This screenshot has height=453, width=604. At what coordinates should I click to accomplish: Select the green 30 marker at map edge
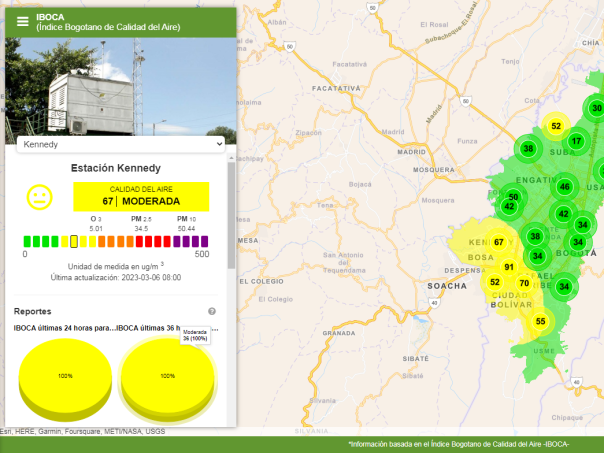(x=596, y=109)
